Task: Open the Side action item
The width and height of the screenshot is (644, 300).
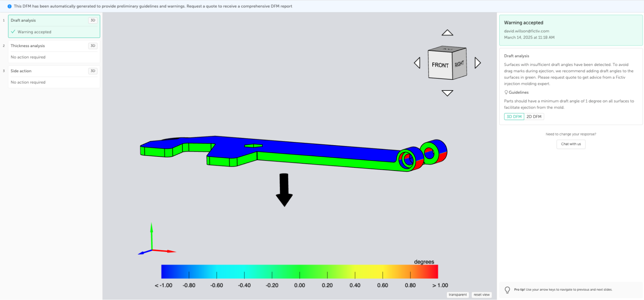Action: tap(21, 71)
